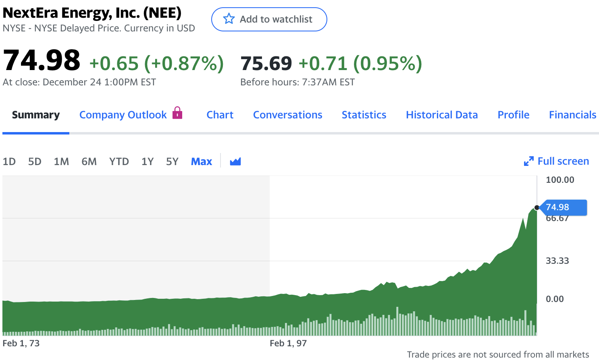Open the Conversations tab
Viewport: 599px width, 364px height.
click(x=288, y=115)
